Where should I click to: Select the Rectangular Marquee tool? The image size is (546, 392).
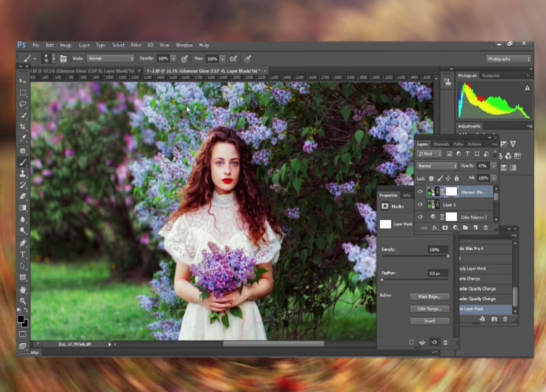point(23,92)
